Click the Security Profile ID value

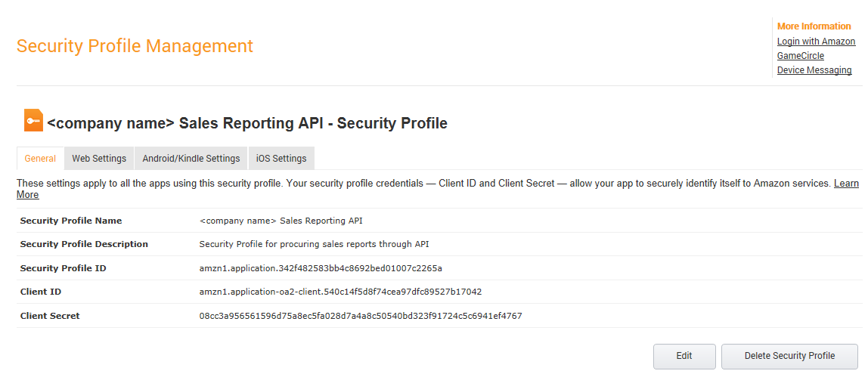(x=321, y=268)
